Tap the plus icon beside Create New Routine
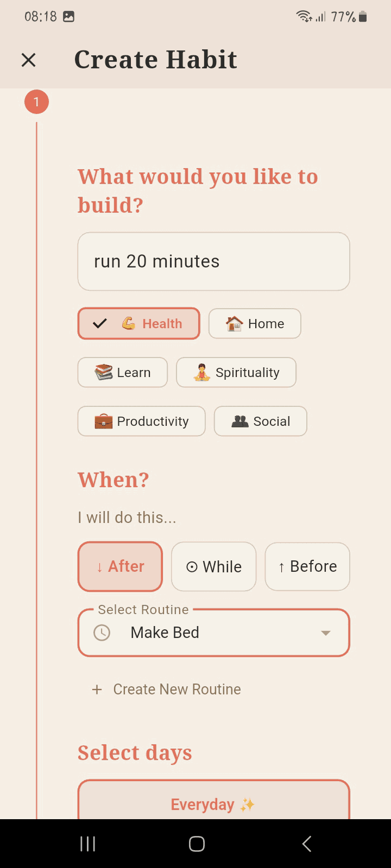This screenshot has height=868, width=391. click(97, 689)
